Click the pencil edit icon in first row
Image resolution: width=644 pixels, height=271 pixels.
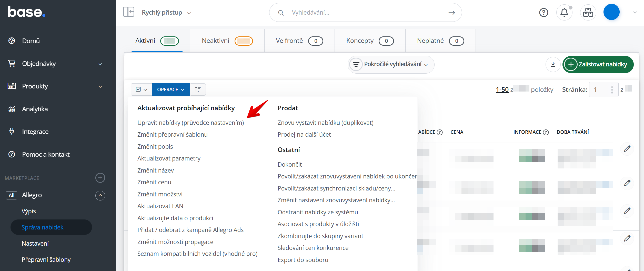point(627,149)
